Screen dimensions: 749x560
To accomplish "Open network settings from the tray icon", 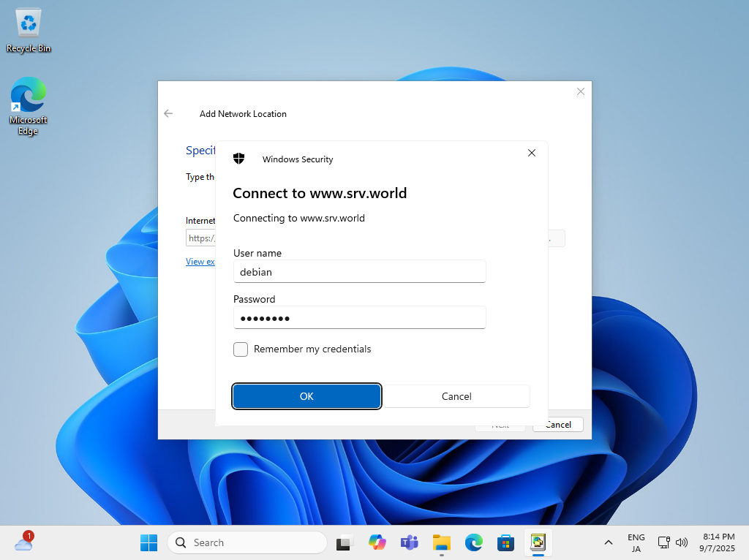I will pyautogui.click(x=664, y=542).
